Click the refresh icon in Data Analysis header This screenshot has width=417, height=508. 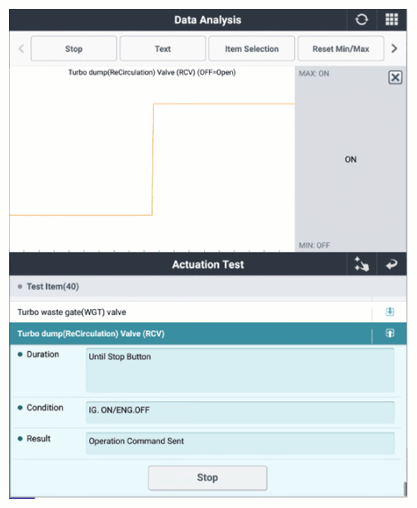pyautogui.click(x=361, y=20)
